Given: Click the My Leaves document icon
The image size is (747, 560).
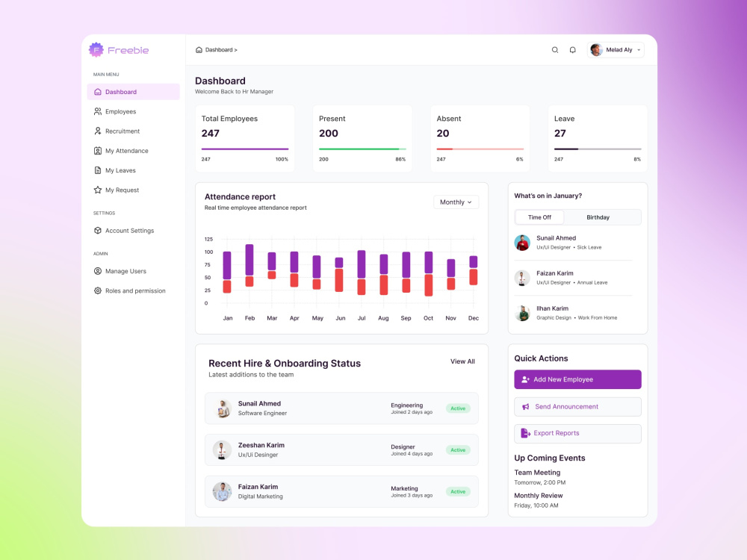Looking at the screenshot, I should [98, 170].
